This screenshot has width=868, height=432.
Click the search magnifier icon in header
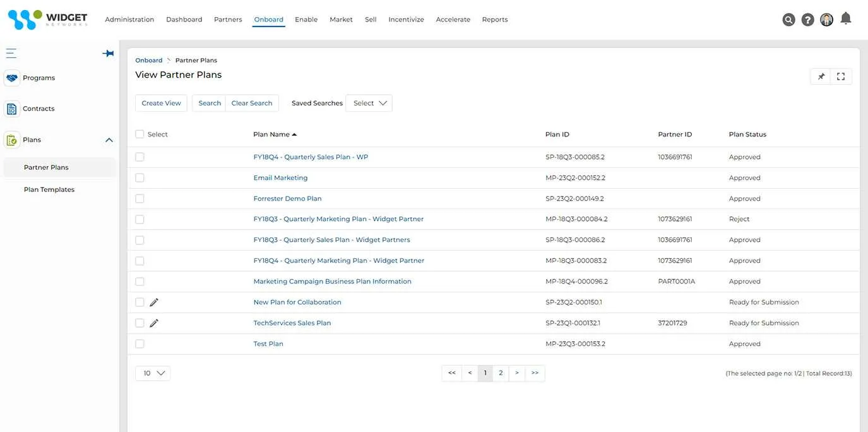point(788,20)
